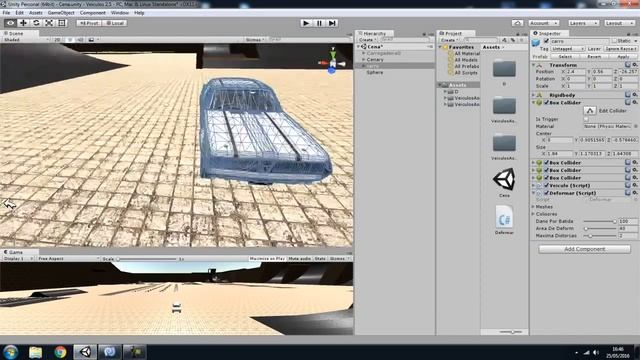
Task: Click prefab Revert button
Action: tap(594, 56)
